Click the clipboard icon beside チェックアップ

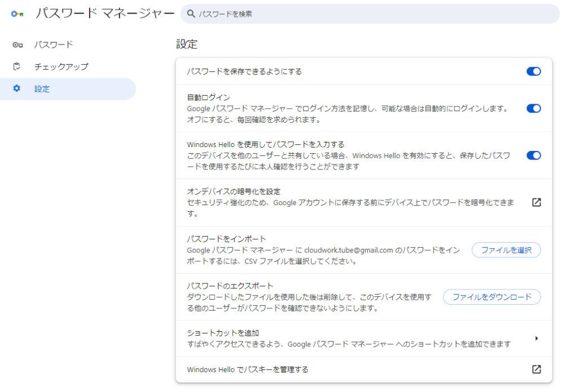click(x=17, y=66)
